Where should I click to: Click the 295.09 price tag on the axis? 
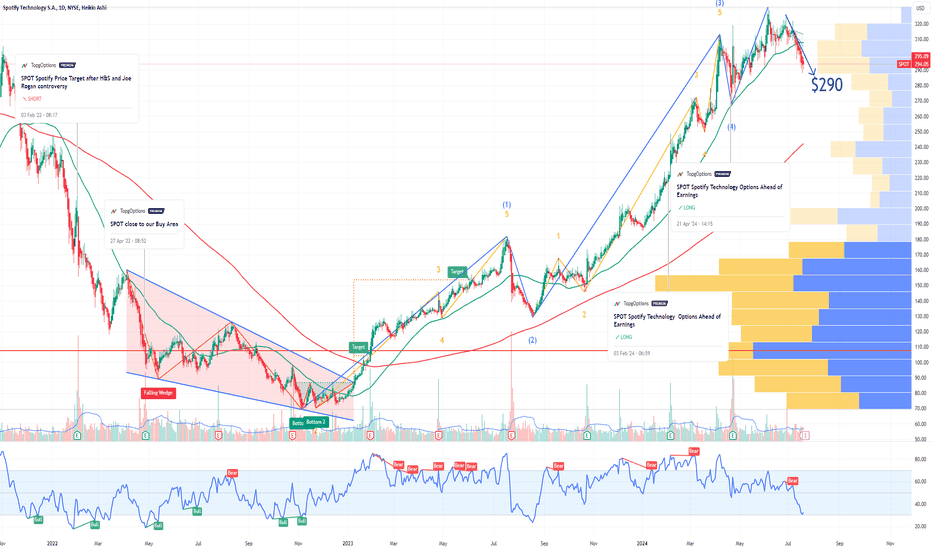[921, 57]
